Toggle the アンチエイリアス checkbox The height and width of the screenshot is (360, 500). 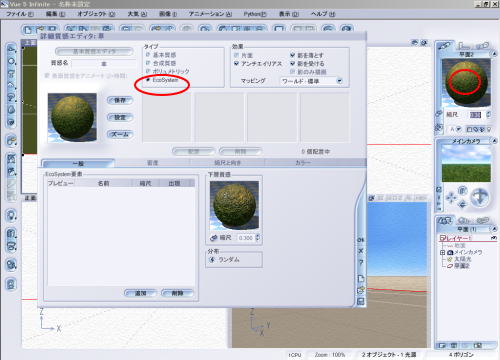(x=236, y=63)
